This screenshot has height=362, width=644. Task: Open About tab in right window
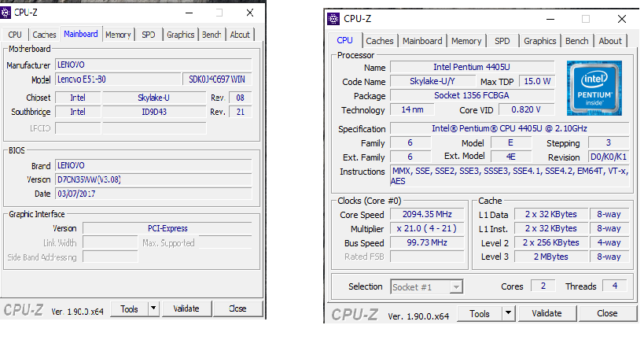point(610,41)
